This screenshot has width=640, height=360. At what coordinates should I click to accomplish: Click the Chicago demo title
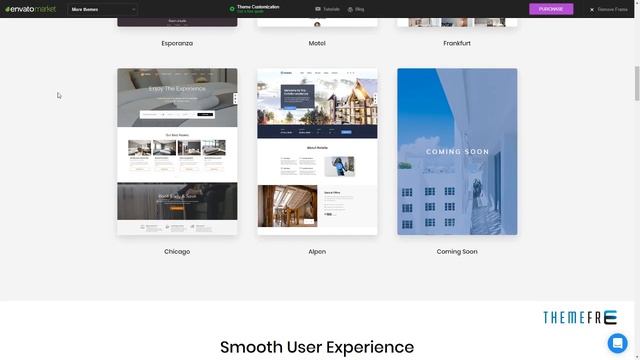coord(177,252)
